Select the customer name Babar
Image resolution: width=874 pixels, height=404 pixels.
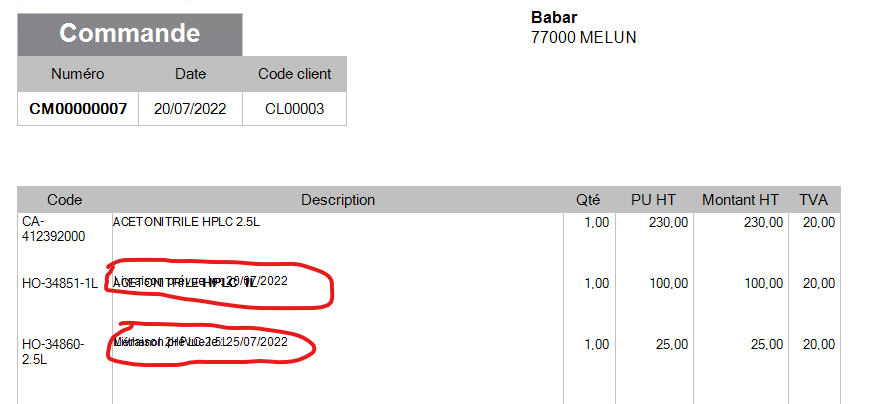click(554, 17)
